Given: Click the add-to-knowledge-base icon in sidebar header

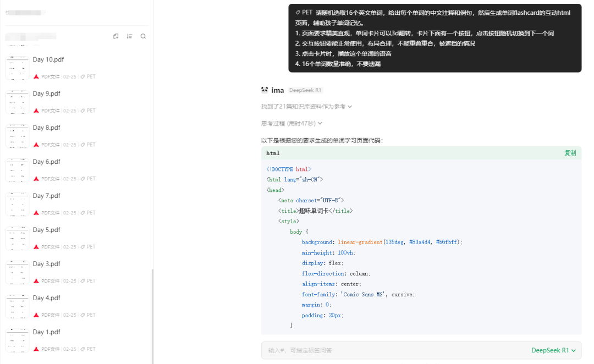Looking at the screenshot, I should pos(116,36).
